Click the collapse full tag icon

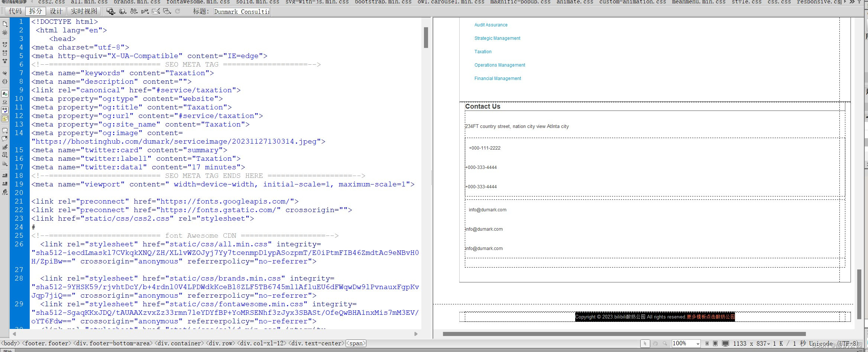click(x=5, y=45)
